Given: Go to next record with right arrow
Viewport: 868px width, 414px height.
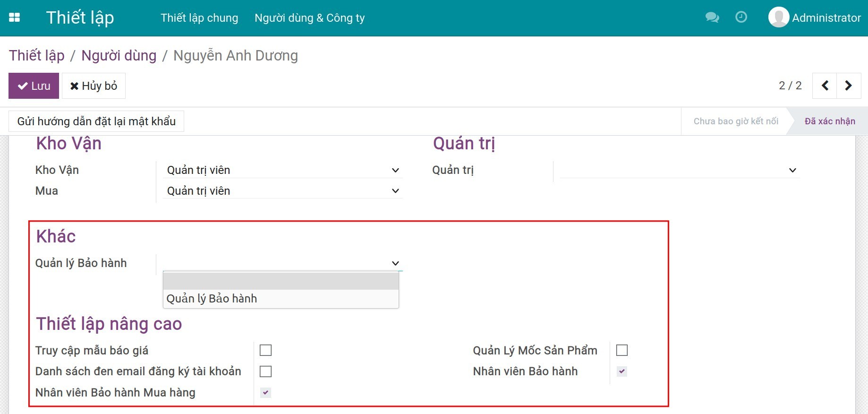Looking at the screenshot, I should [x=848, y=86].
